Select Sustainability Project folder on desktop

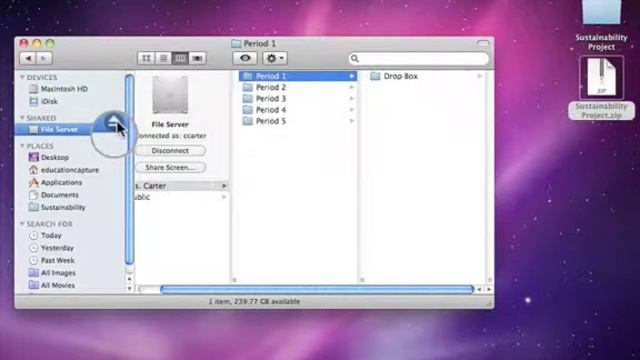coord(601,25)
